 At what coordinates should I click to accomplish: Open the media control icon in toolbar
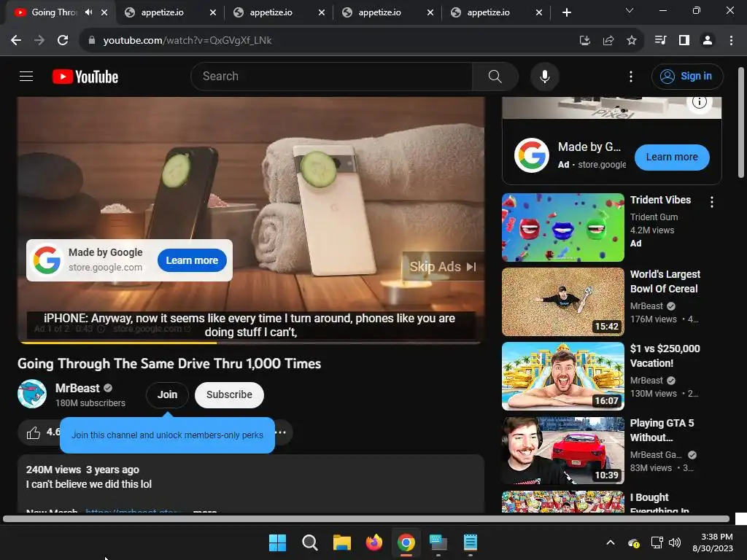660,41
